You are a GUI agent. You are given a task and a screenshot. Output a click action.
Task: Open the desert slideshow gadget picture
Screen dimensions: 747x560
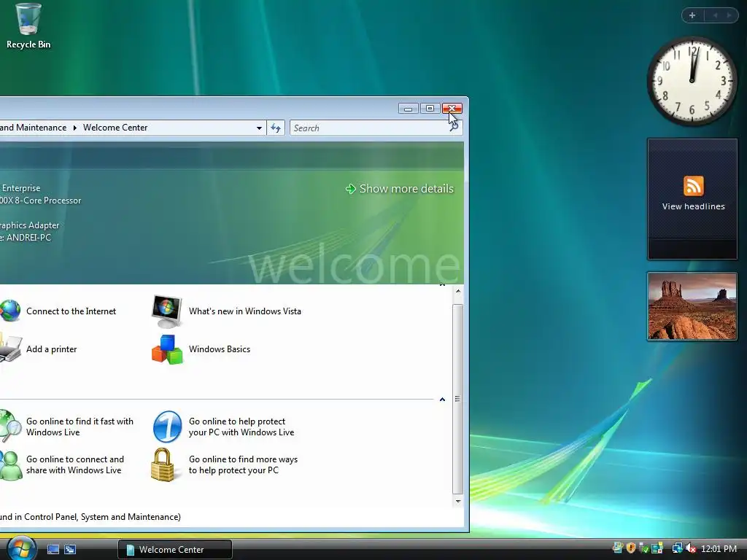point(692,306)
